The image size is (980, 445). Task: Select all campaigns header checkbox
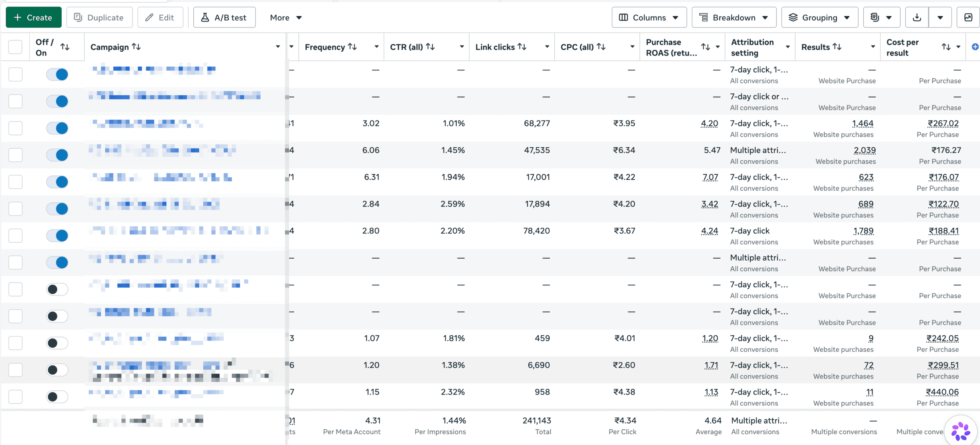pos(15,47)
